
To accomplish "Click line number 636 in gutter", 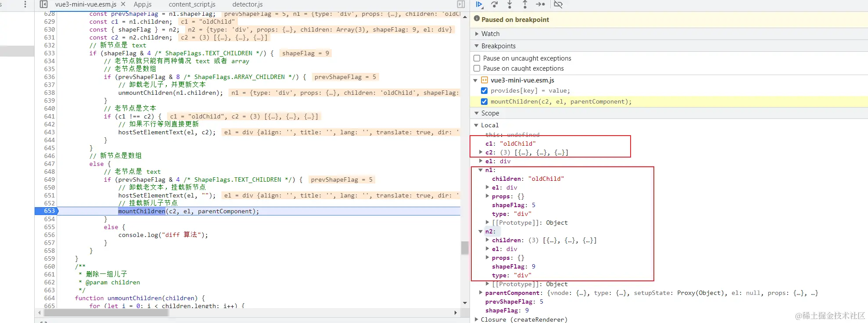I will [x=50, y=77].
